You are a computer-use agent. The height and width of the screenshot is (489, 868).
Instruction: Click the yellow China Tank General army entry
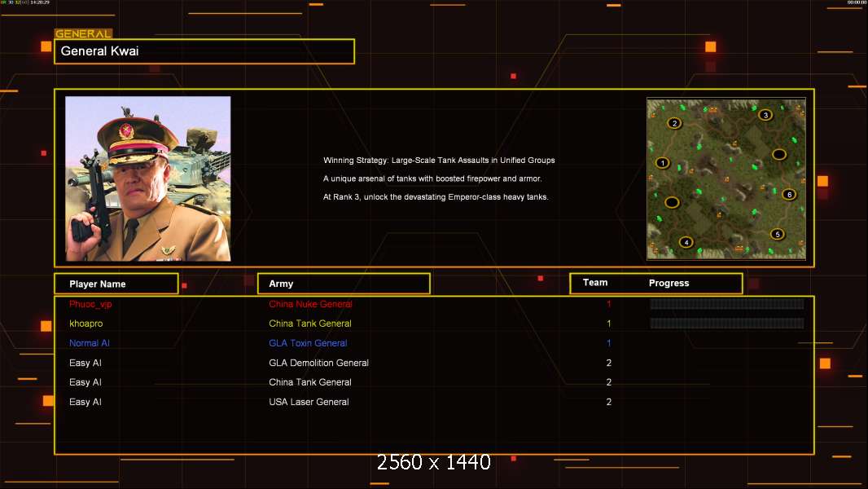coord(310,324)
